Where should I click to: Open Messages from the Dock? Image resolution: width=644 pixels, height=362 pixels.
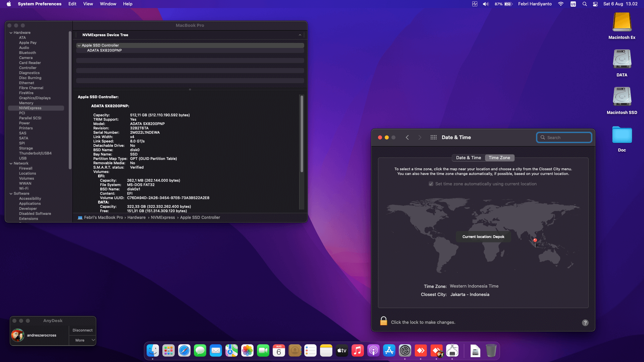click(200, 351)
